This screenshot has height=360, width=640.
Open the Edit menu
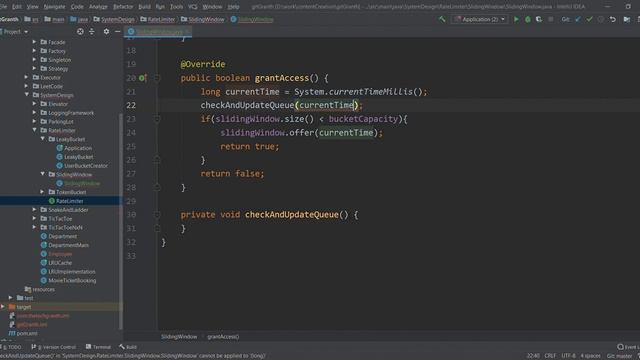[x=17, y=7]
